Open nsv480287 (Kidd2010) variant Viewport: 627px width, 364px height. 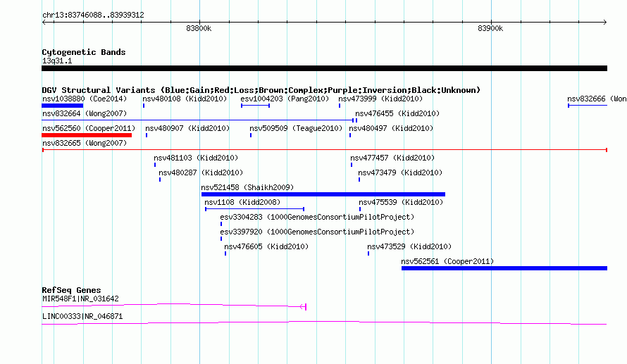pyautogui.click(x=201, y=172)
